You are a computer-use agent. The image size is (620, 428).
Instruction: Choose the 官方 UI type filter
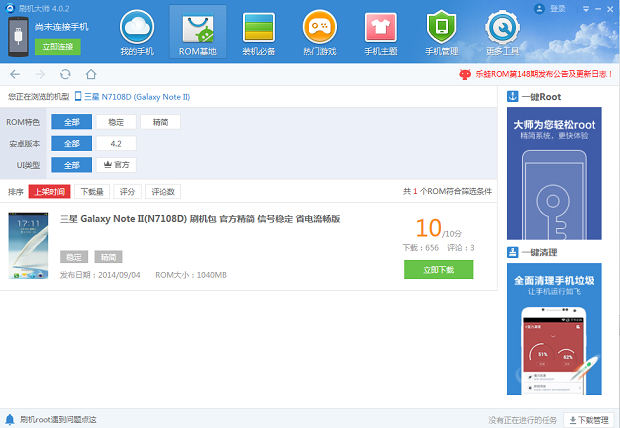coord(116,165)
